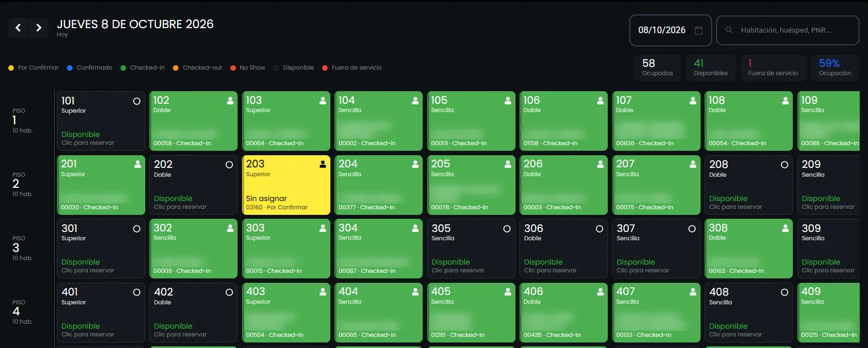This screenshot has width=868, height=348.
Task: Select the Piso 3 floor label
Action: point(23,248)
